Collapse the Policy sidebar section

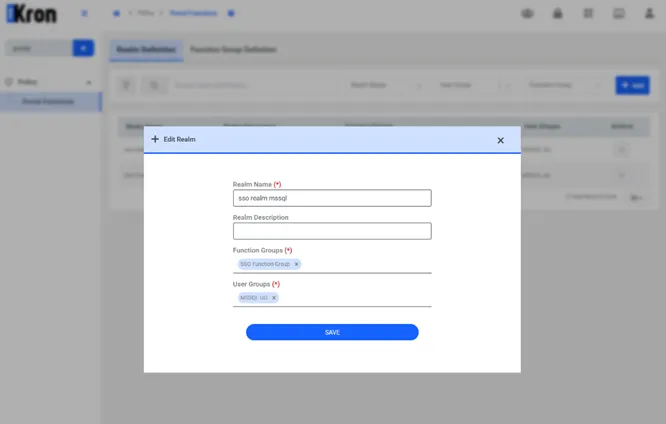89,82
